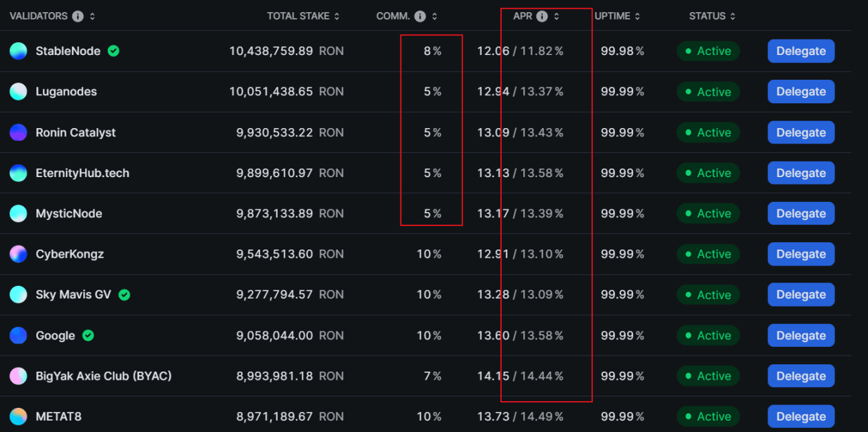Delegate to METAT8
Viewport: 868px width, 432px height.
click(801, 417)
